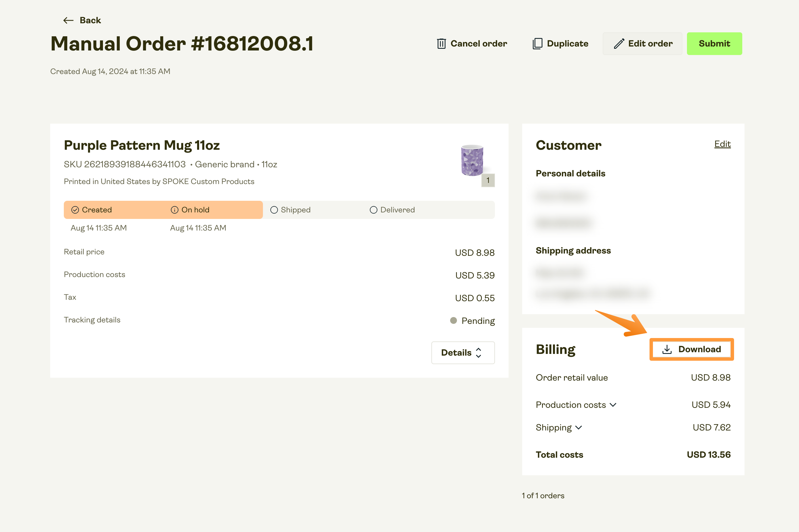The height and width of the screenshot is (532, 799).
Task: Click the Customer section heading
Action: (x=569, y=145)
